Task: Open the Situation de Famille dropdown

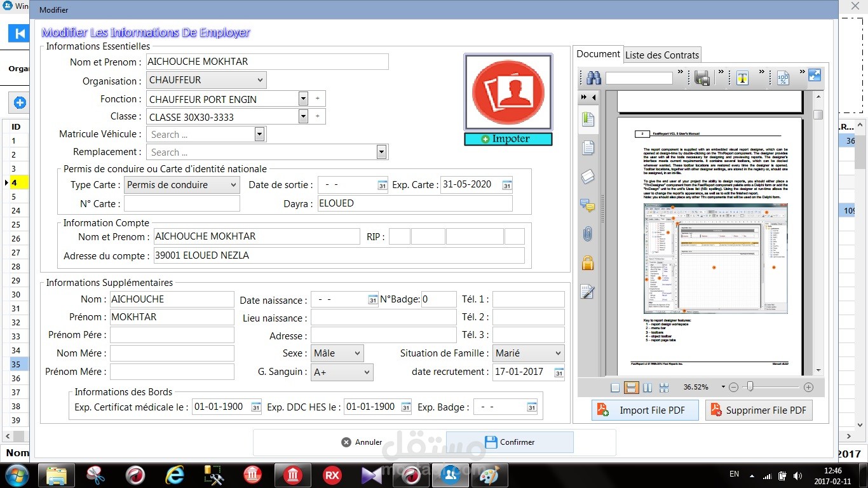Action: pos(529,353)
